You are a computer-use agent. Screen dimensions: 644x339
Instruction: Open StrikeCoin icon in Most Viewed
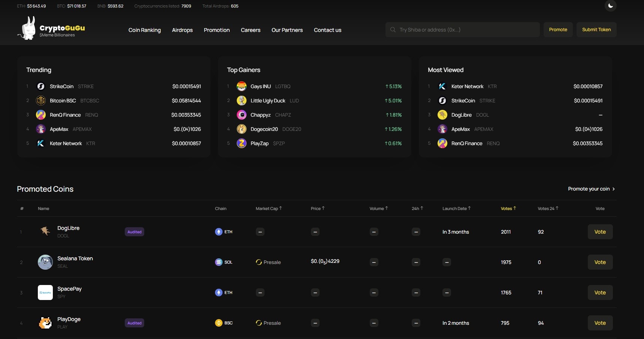point(442,100)
